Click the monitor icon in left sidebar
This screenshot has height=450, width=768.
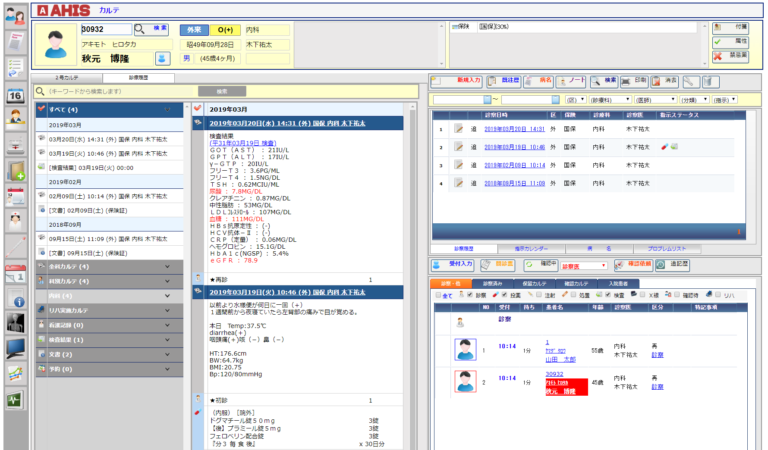[x=15, y=348]
